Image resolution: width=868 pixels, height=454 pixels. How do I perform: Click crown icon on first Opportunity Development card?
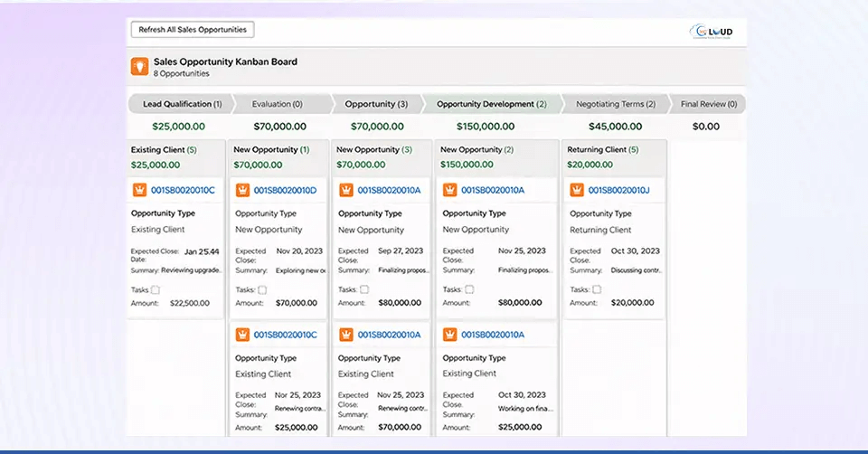tap(450, 190)
